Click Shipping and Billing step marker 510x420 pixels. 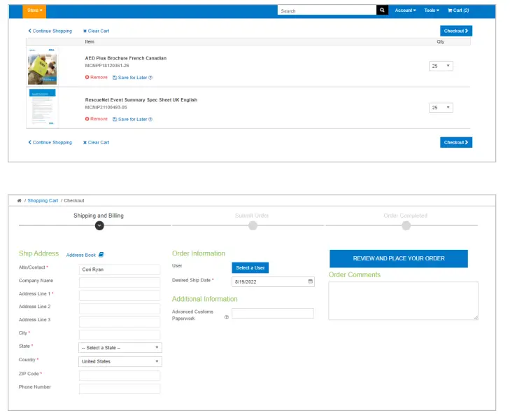[99, 226]
